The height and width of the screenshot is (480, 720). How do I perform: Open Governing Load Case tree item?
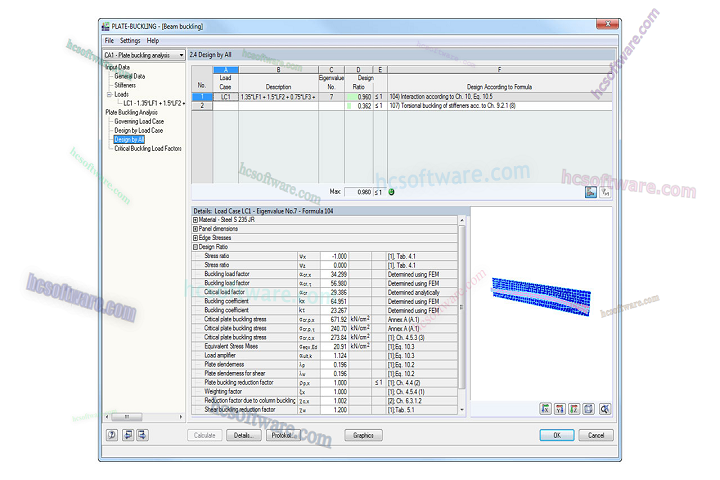point(139,121)
